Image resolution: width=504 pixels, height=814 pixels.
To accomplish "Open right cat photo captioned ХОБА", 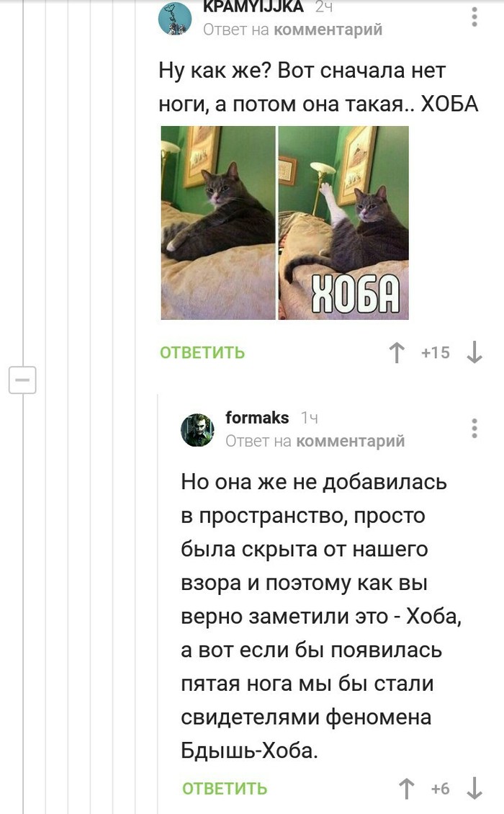I will pyautogui.click(x=343, y=223).
